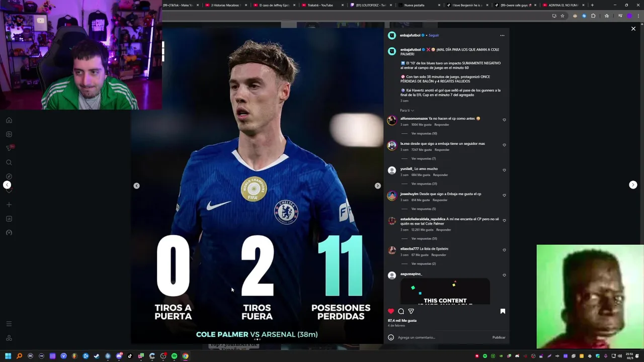The image size is (644, 362).
Task: Share the post with paper plane icon
Action: (411, 311)
